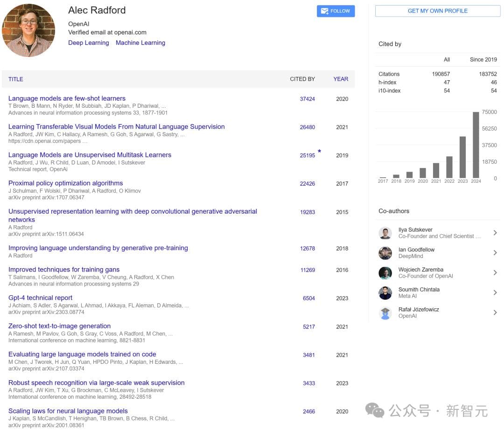The height and width of the screenshot is (431, 504).
Task: View the 37424 citations count link
Action: pyautogui.click(x=307, y=99)
